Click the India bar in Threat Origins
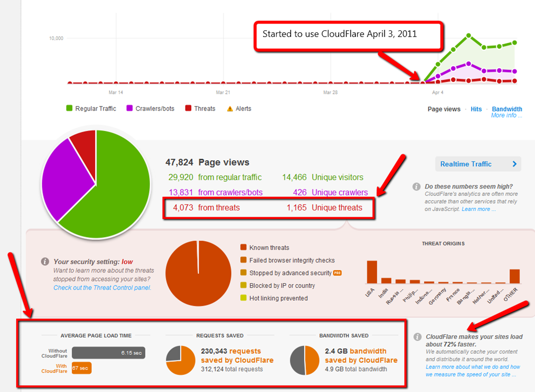Screen dimensions: 535x392 386,280
